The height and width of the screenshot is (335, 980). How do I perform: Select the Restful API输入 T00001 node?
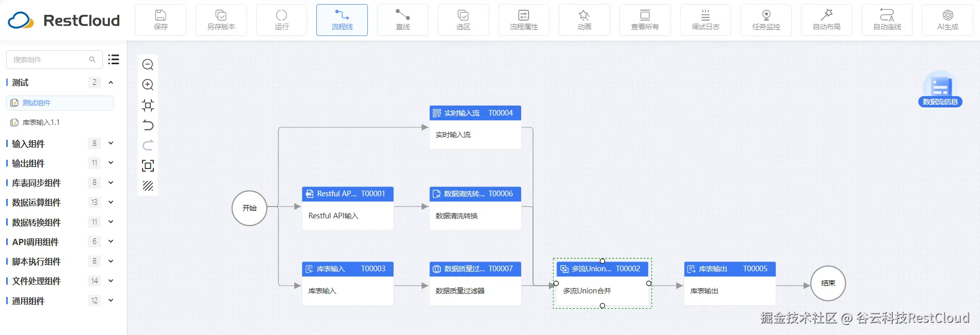click(348, 208)
